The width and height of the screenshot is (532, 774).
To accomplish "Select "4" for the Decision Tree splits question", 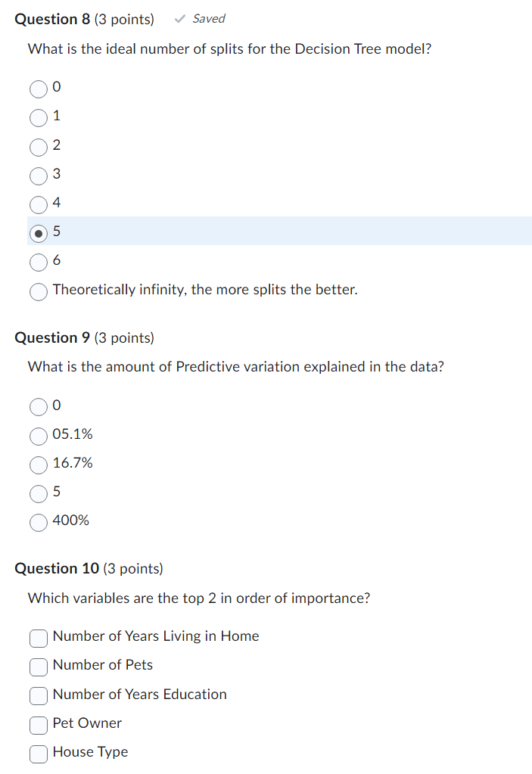I will click(38, 204).
